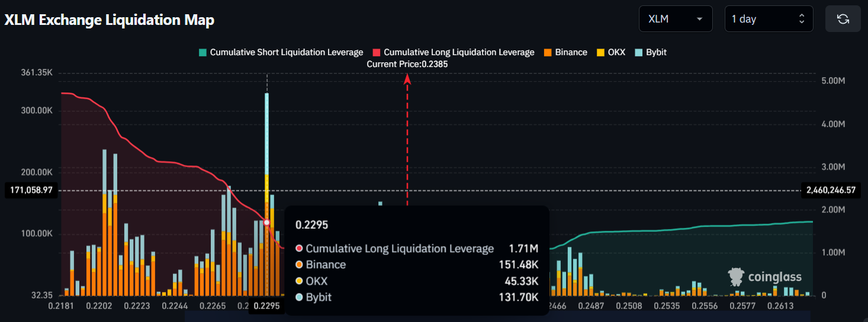Screen dimensions: 868x322
Task: Click the 361.35K left axis label
Action: pyautogui.click(x=37, y=73)
